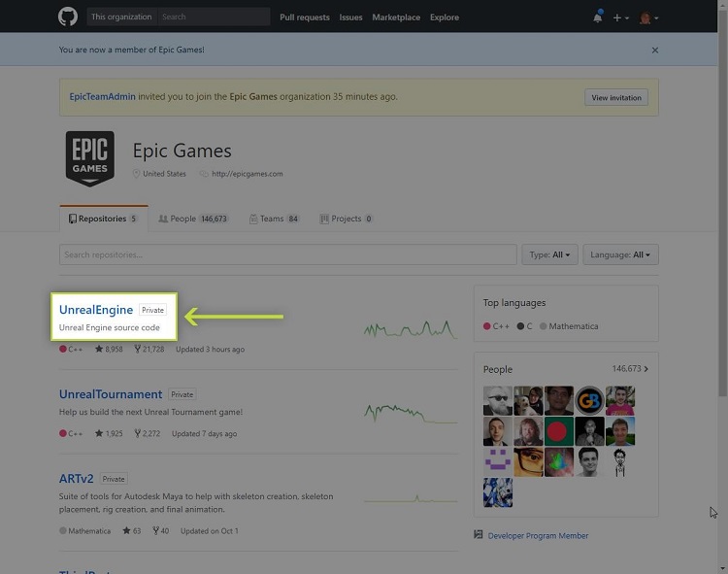This screenshot has height=574, width=728.
Task: Open Marketplace in the top navigation
Action: click(x=396, y=17)
